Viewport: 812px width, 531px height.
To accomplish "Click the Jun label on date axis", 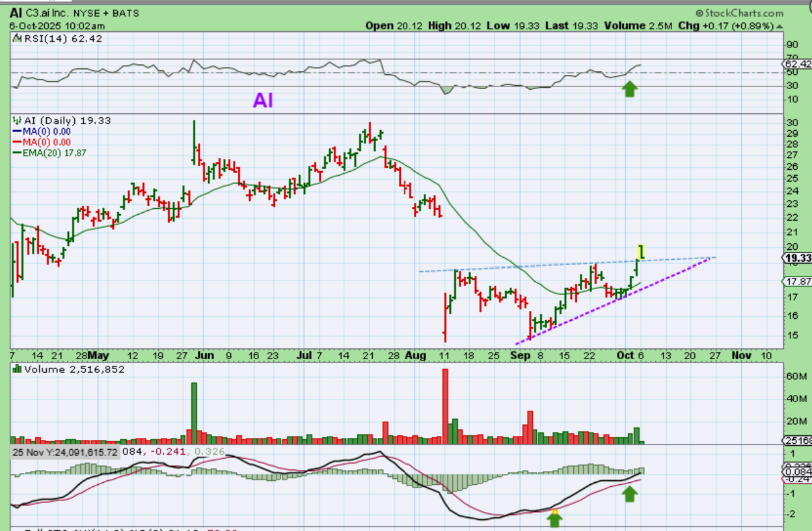I will tap(204, 355).
